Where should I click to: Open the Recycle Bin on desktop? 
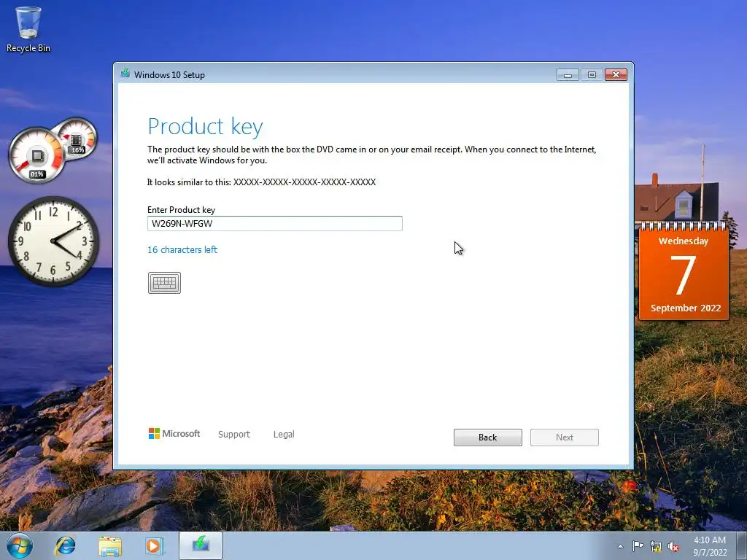28,29
